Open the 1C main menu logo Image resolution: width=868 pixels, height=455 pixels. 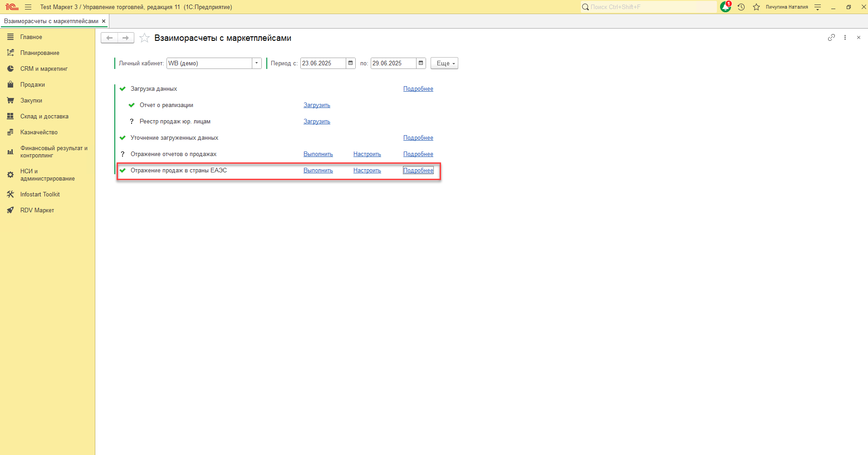pyautogui.click(x=12, y=7)
